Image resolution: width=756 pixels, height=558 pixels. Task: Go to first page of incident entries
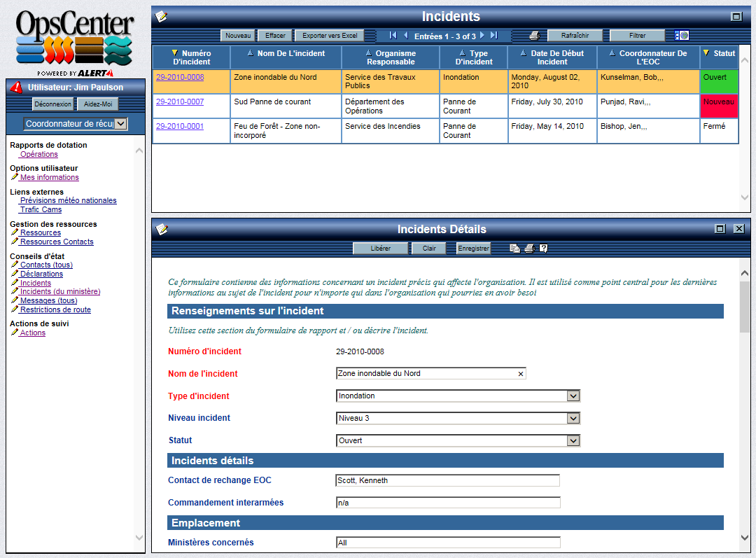point(393,36)
